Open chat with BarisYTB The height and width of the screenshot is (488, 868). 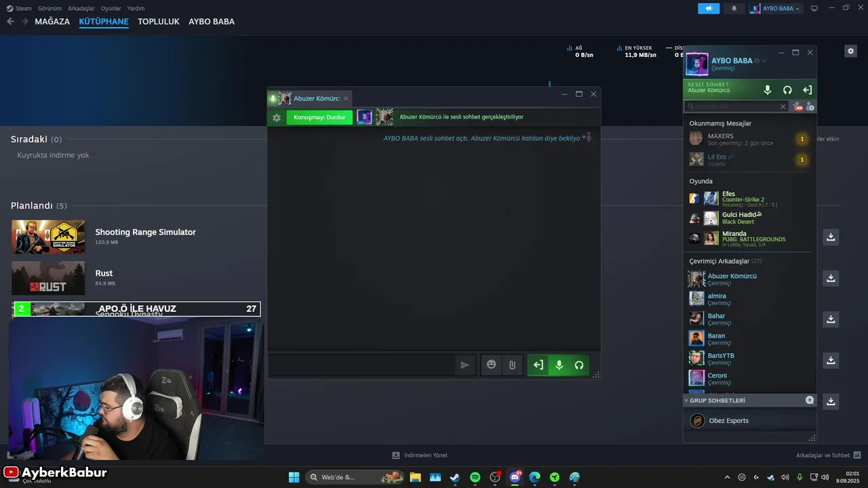point(749,358)
